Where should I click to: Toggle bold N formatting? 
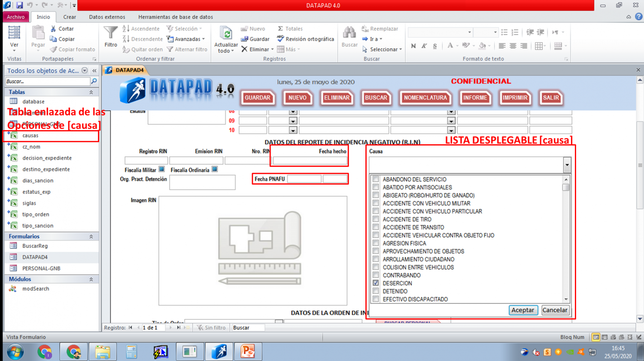click(x=413, y=46)
